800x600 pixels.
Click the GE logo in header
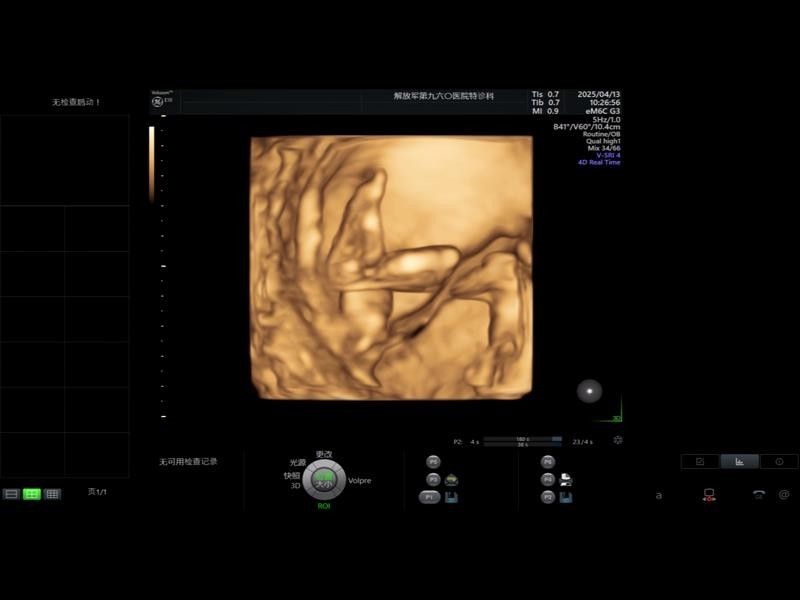coord(158,102)
